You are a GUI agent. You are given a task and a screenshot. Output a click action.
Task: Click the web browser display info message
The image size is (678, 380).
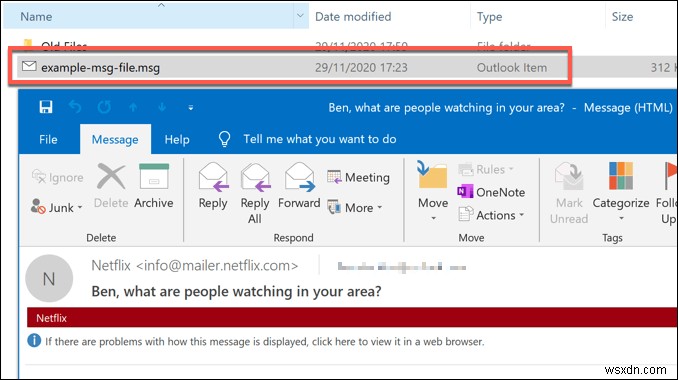[265, 342]
